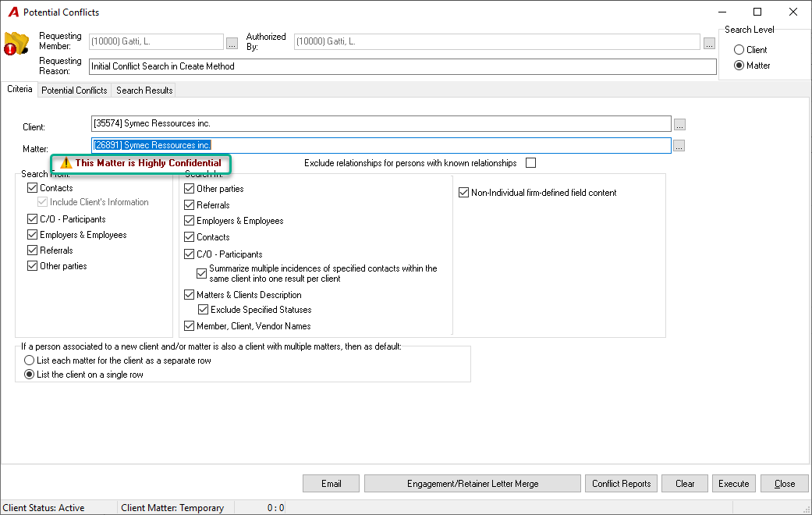Click the Matter input field
The height and width of the screenshot is (515, 812).
[x=381, y=145]
